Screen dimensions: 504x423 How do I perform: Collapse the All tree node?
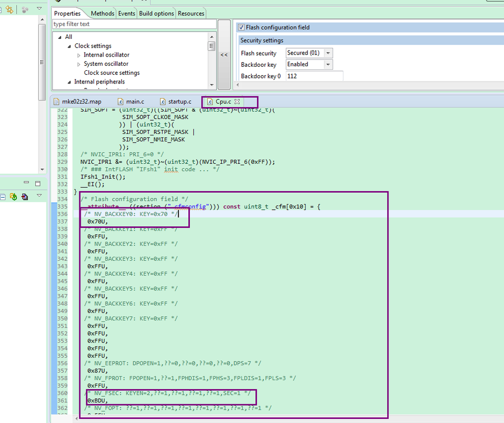(60, 37)
